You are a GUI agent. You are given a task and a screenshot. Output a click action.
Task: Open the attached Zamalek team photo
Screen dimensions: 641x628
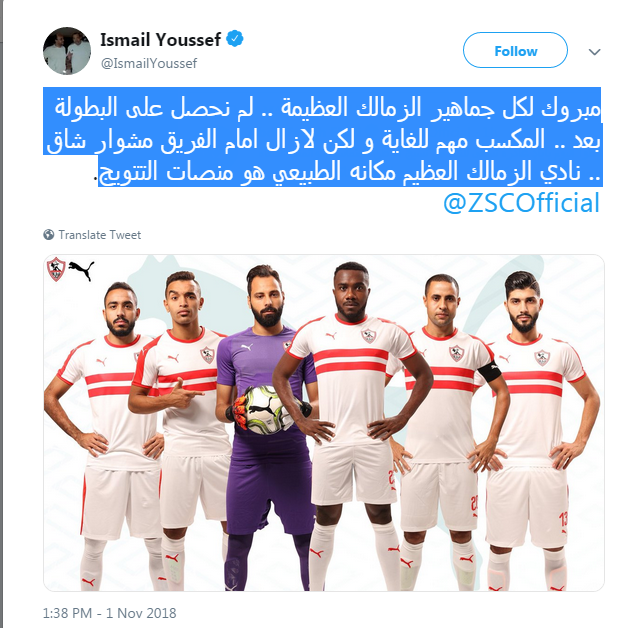324,423
